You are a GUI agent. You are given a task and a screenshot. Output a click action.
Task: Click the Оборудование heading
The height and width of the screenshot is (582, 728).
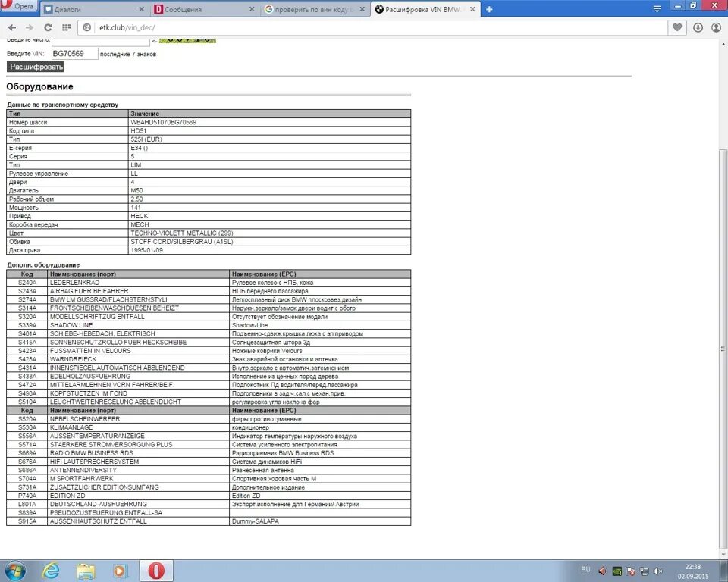(39, 87)
